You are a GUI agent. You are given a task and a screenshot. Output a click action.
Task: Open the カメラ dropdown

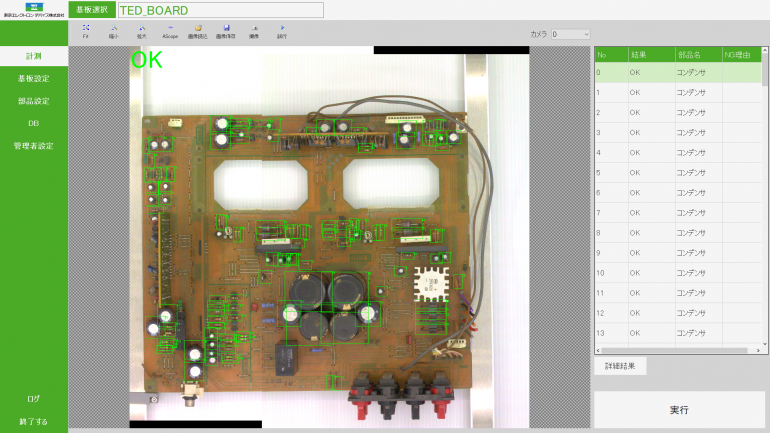(x=570, y=34)
